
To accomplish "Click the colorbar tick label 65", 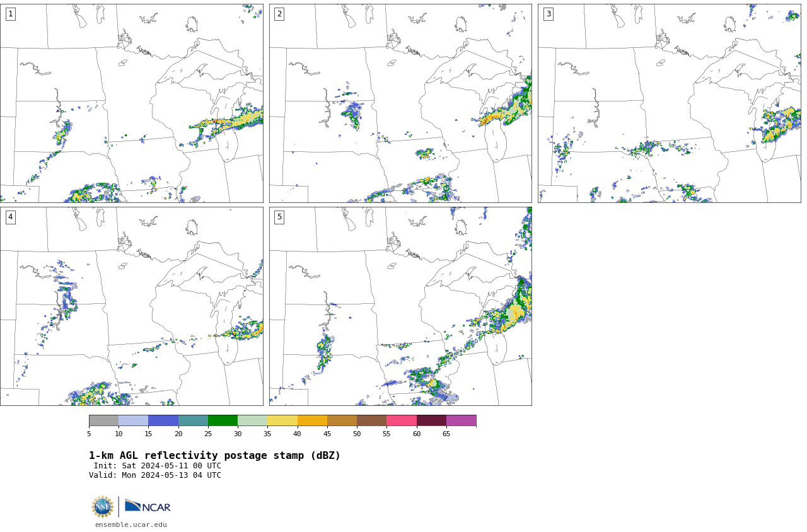I will click(x=446, y=434).
